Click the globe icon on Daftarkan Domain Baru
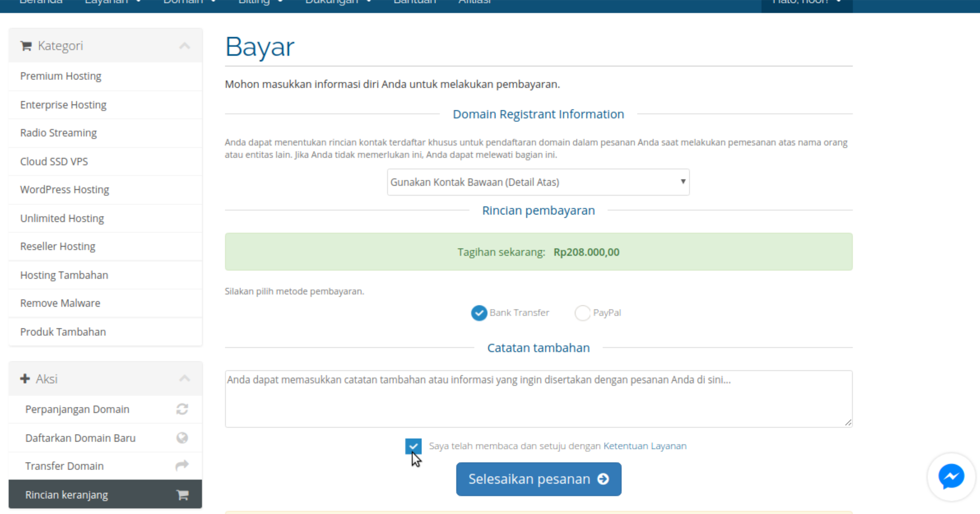The width and height of the screenshot is (980, 514). (x=182, y=438)
